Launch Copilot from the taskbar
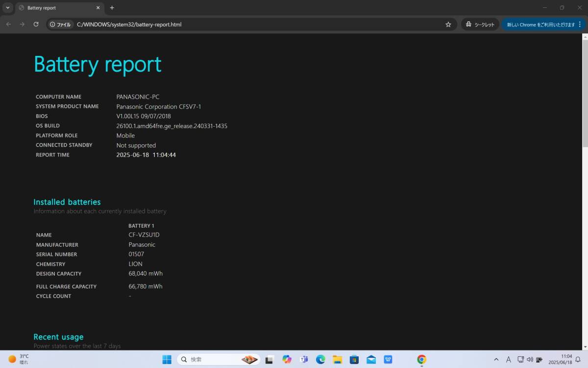This screenshot has width=588, height=368. [287, 359]
